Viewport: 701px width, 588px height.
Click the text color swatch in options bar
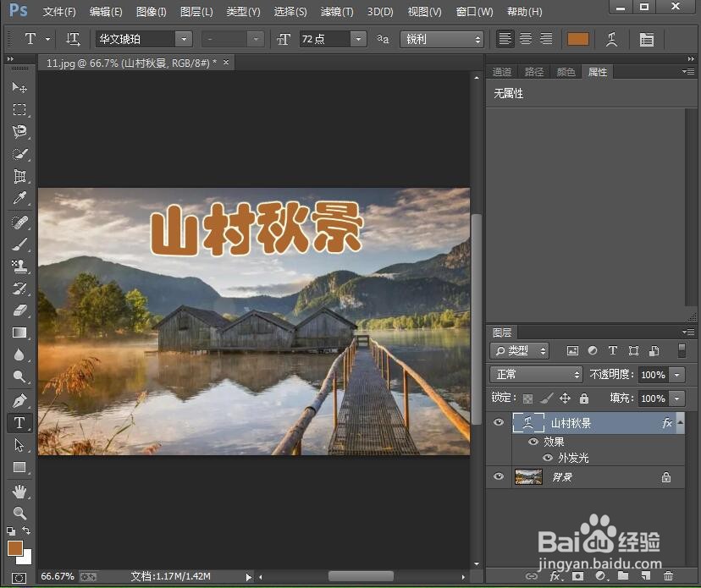click(578, 39)
